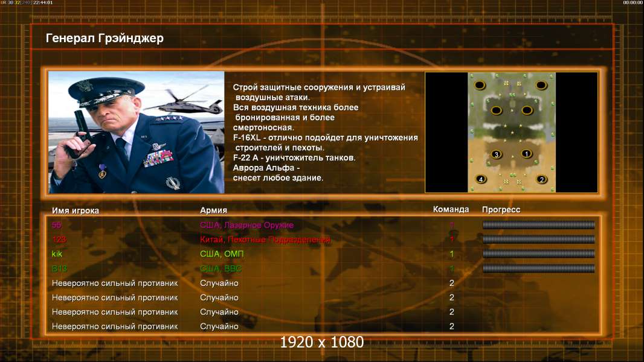Click army 'США, ВВС'
This screenshot has width=644, height=362.
(221, 268)
